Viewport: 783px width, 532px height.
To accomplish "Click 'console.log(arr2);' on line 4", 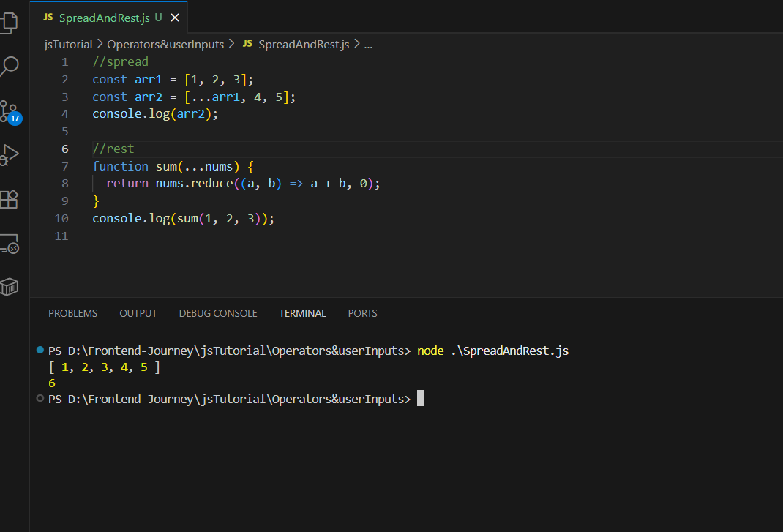I will [155, 114].
